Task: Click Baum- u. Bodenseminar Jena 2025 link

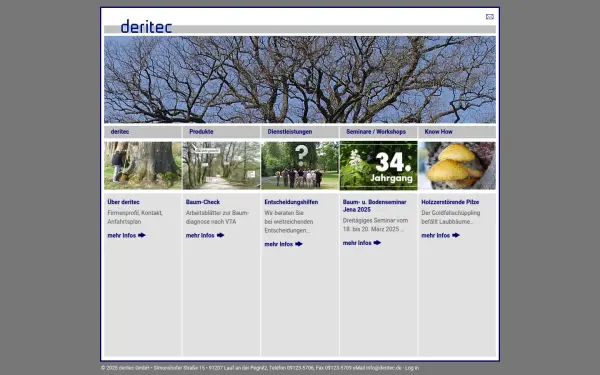Action: pos(374,206)
